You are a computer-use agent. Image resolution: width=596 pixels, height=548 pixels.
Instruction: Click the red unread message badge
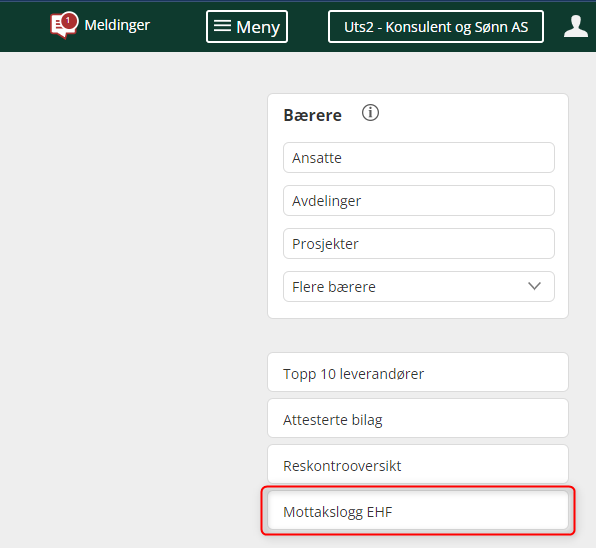[68, 21]
